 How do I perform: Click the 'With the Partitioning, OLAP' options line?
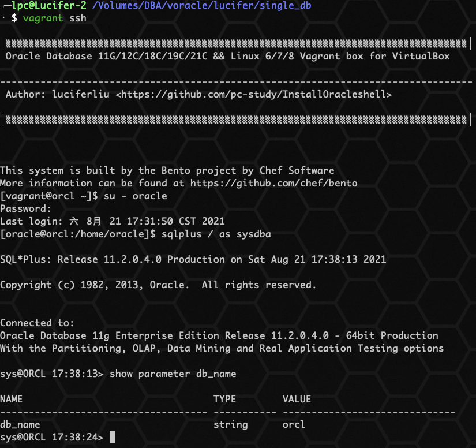click(222, 348)
